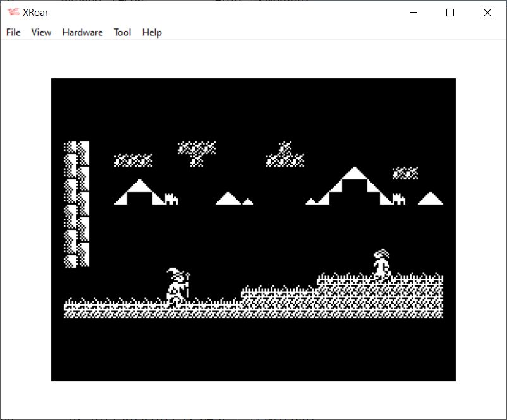This screenshot has height=420, width=507.
Task: Click the small castle beside the large pyramid
Action: pos(399,200)
